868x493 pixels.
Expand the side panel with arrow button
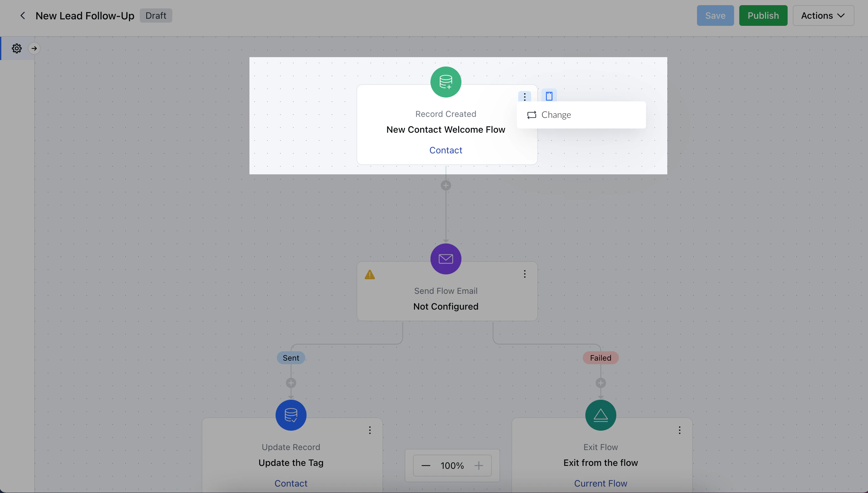[x=34, y=48]
